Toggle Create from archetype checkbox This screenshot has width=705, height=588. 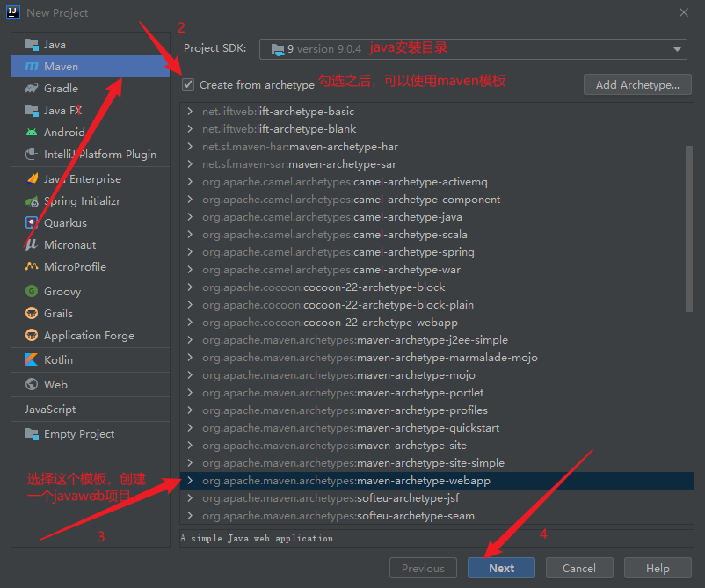tap(188, 84)
